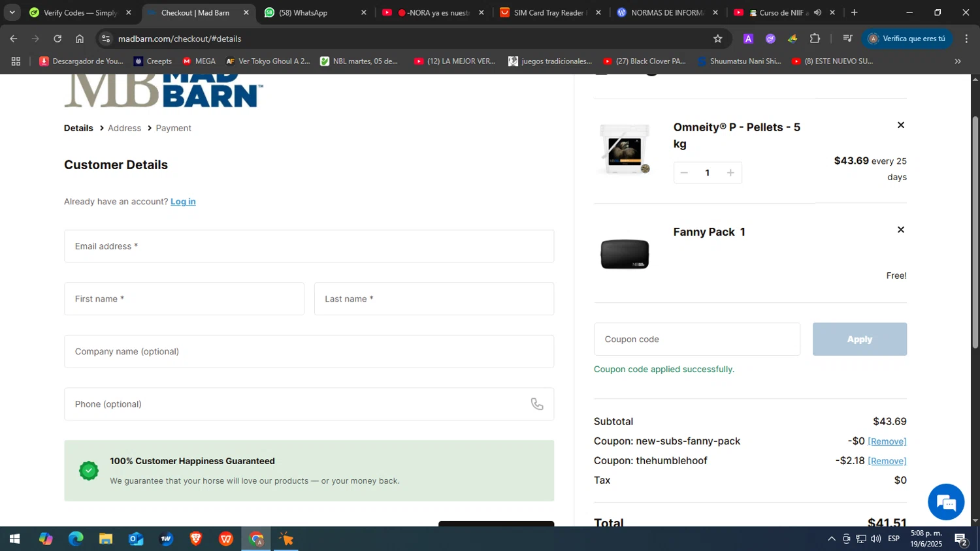Click the Fanny Pack product thumbnail
Viewport: 980px width, 551px height.
(x=625, y=254)
